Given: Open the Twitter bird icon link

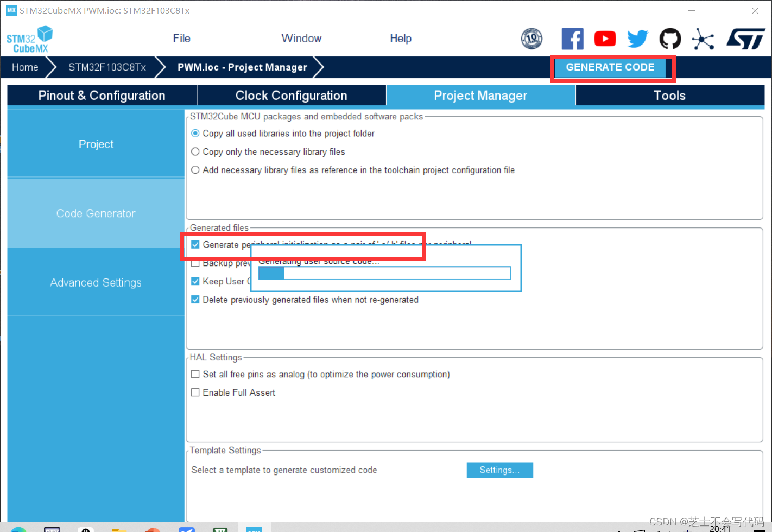Looking at the screenshot, I should (x=637, y=39).
